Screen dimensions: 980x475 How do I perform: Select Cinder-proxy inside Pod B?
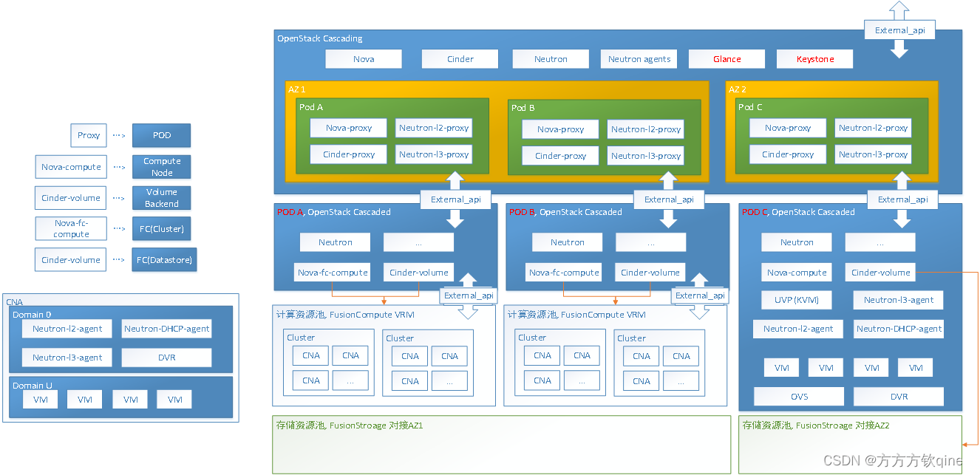coord(561,156)
